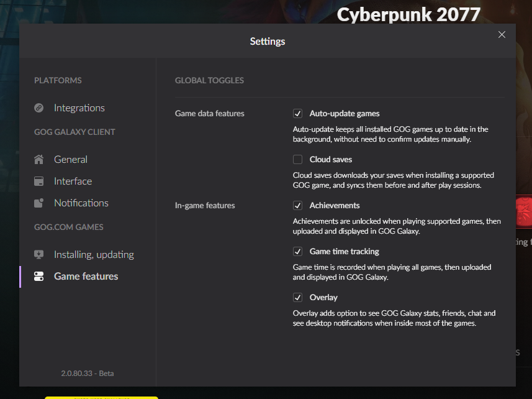Click the Game time tracking label
Image resolution: width=532 pixels, height=399 pixels.
[345, 251]
